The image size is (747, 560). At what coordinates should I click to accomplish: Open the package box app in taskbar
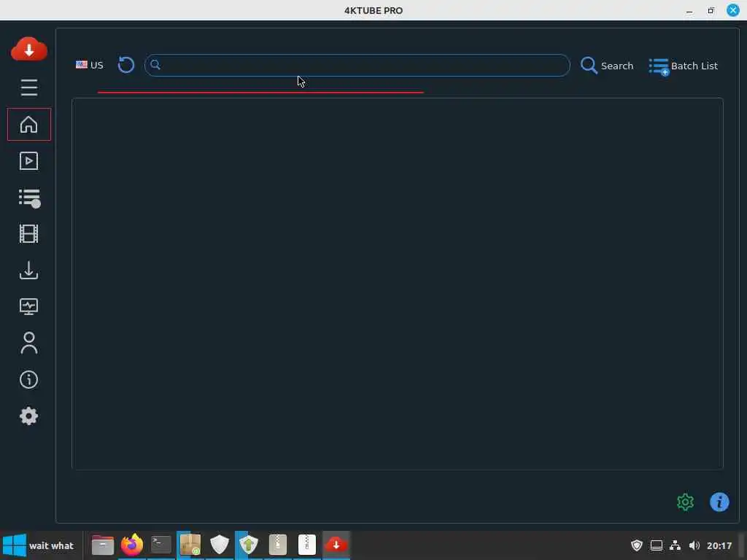coord(190,545)
